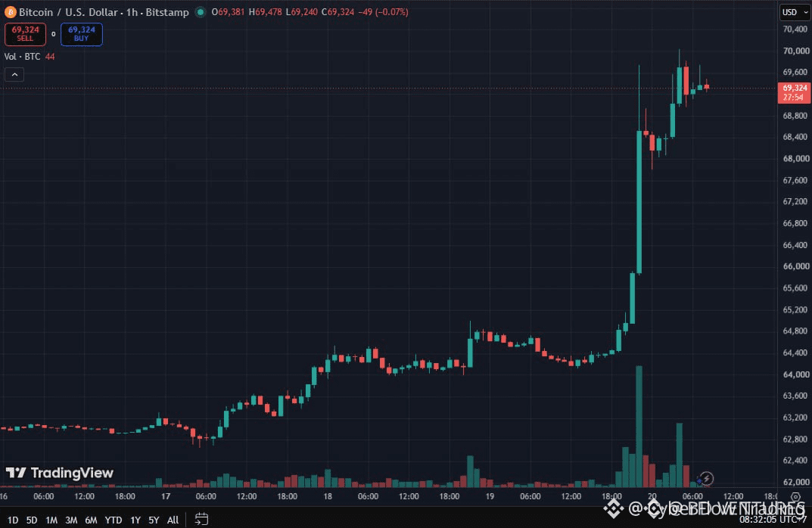Select the 1Y time range
812x528 pixels.
click(135, 520)
